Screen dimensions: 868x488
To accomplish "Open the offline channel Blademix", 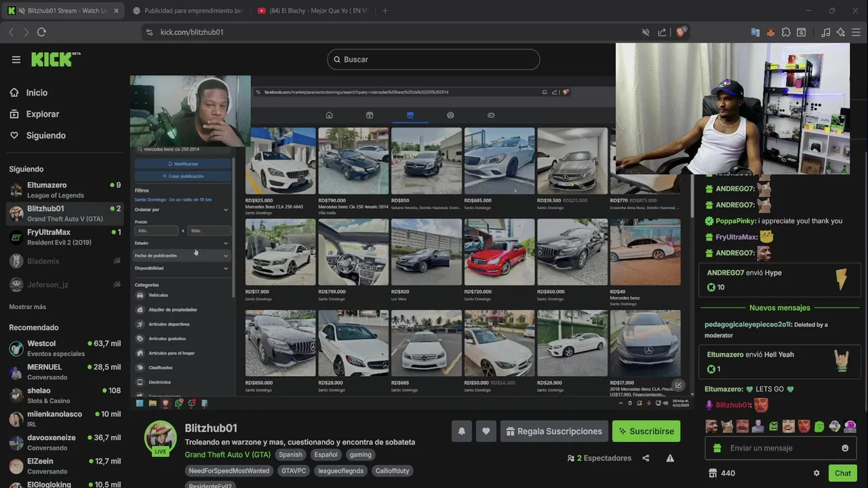I will (64, 261).
